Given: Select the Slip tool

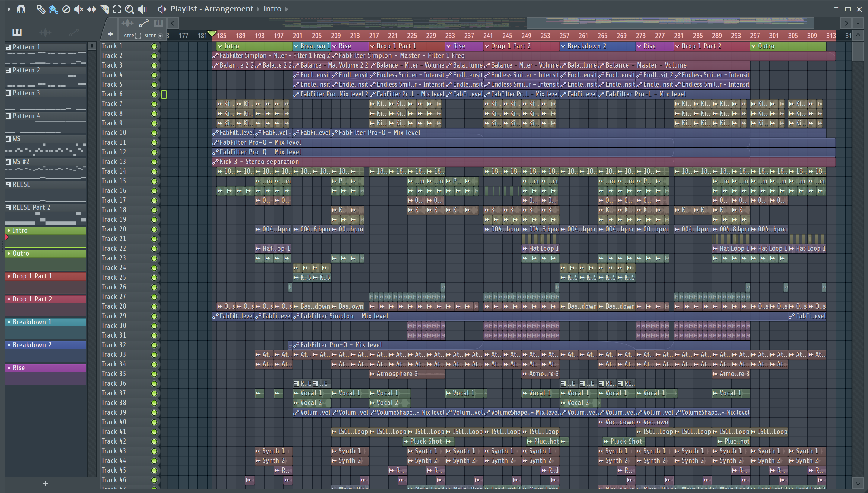Looking at the screenshot, I should [x=91, y=9].
